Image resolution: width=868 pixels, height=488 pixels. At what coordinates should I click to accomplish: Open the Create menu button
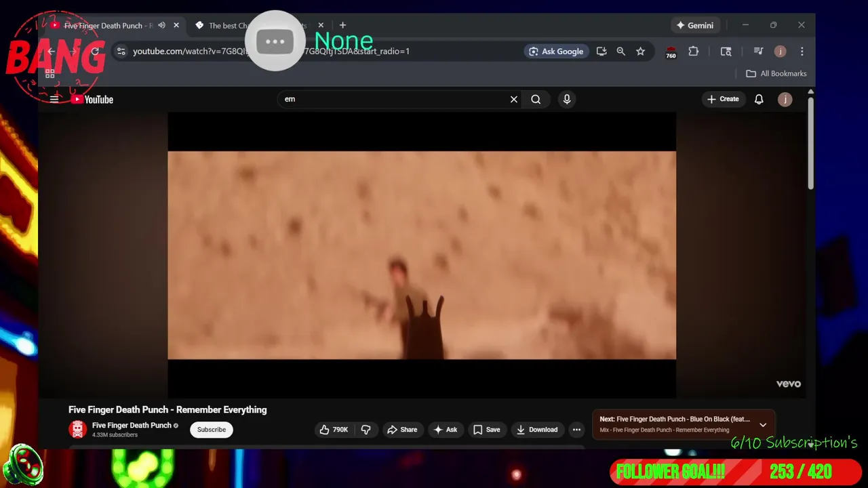coord(723,99)
